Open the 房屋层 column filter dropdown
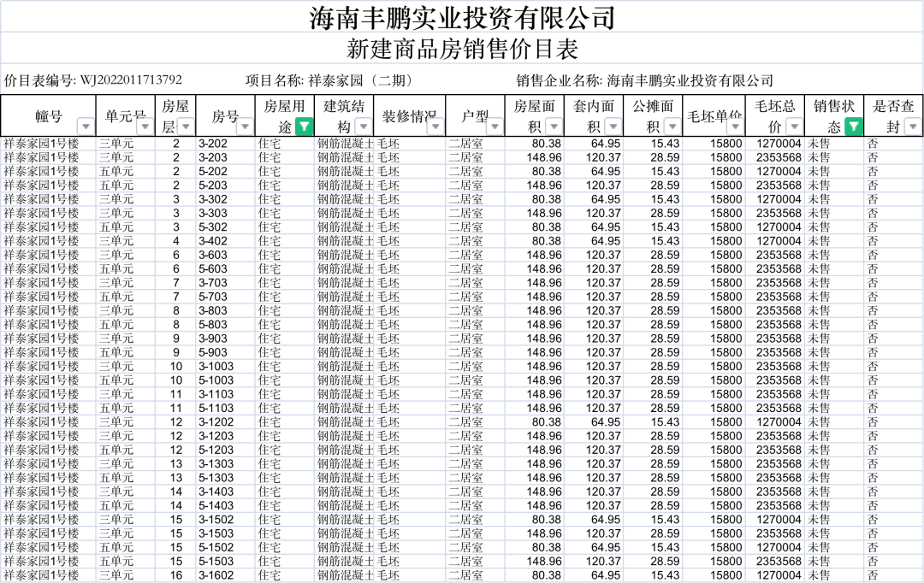The image size is (924, 583). coord(187,127)
